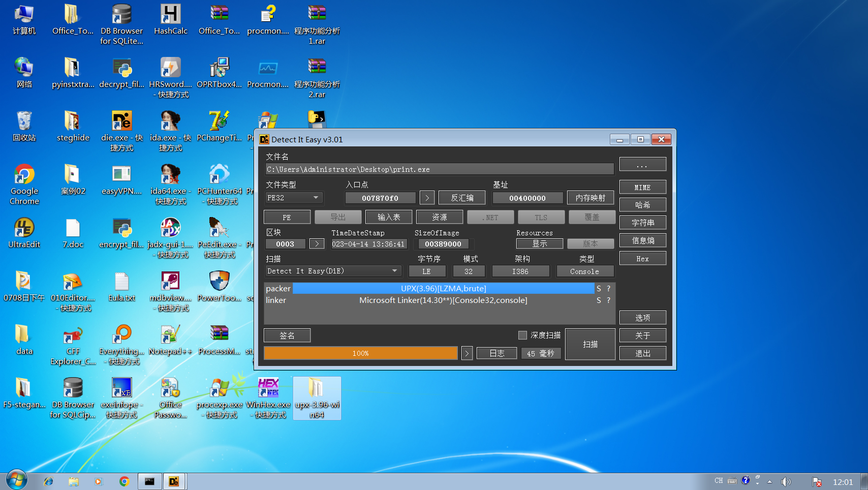
Task: Click the file path input field
Action: click(x=440, y=169)
